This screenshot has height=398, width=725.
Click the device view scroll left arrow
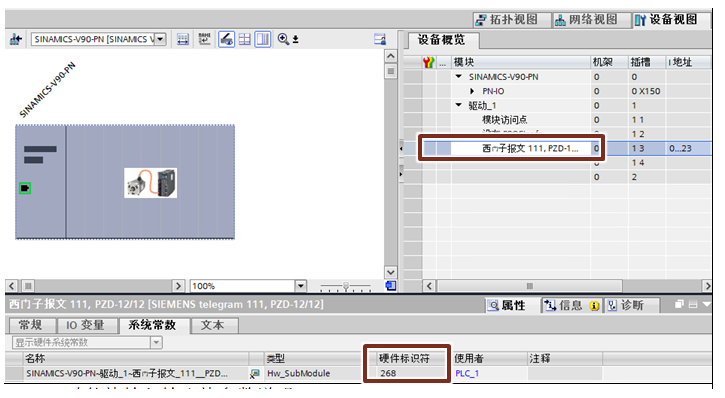coord(12,286)
